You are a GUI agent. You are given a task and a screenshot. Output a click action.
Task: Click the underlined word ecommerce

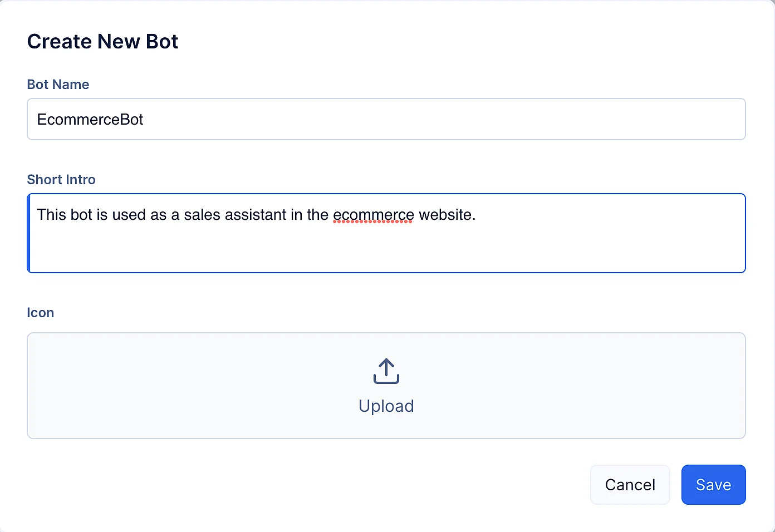click(374, 215)
